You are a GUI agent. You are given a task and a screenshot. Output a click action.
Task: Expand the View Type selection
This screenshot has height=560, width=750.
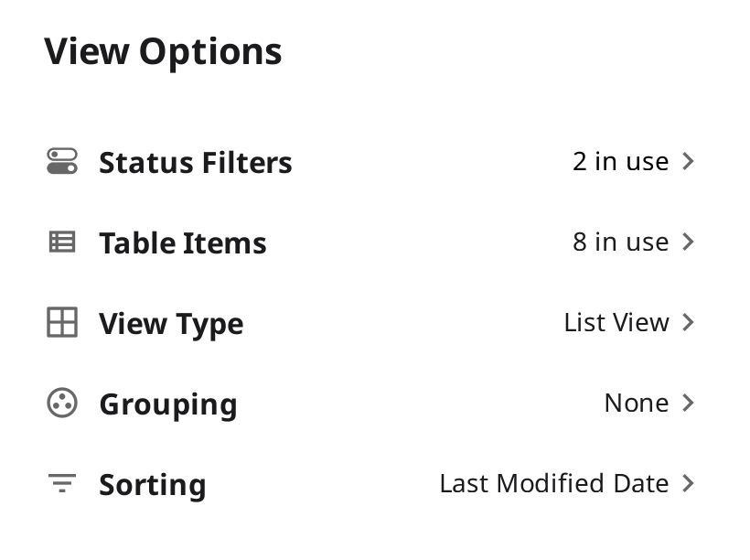click(688, 323)
